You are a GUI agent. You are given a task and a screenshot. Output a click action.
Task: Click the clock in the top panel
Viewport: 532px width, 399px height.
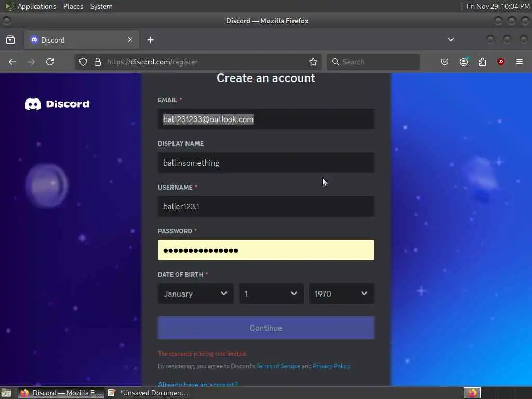498,6
